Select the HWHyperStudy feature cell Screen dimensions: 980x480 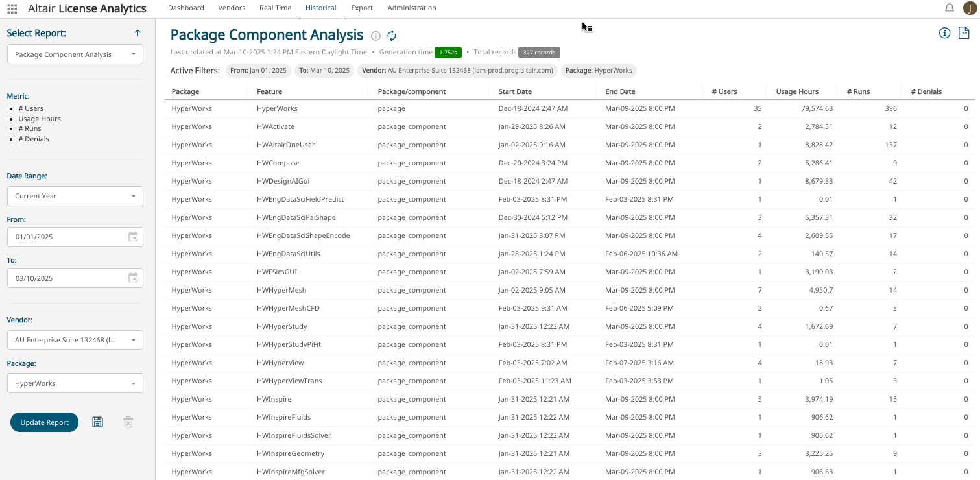pyautogui.click(x=282, y=326)
